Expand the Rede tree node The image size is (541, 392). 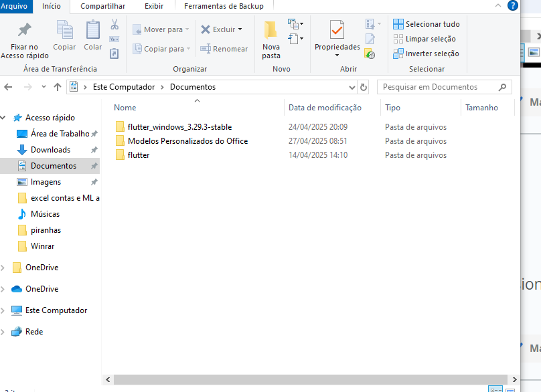(3, 332)
